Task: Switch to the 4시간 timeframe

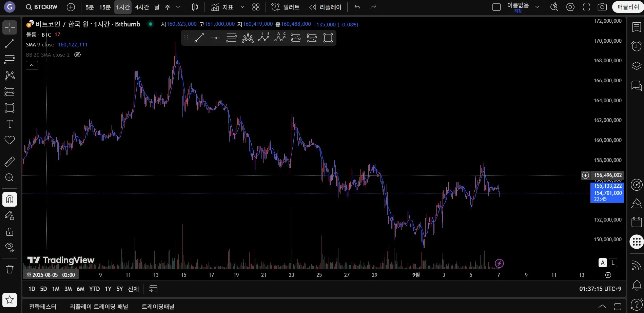Action: (142, 7)
